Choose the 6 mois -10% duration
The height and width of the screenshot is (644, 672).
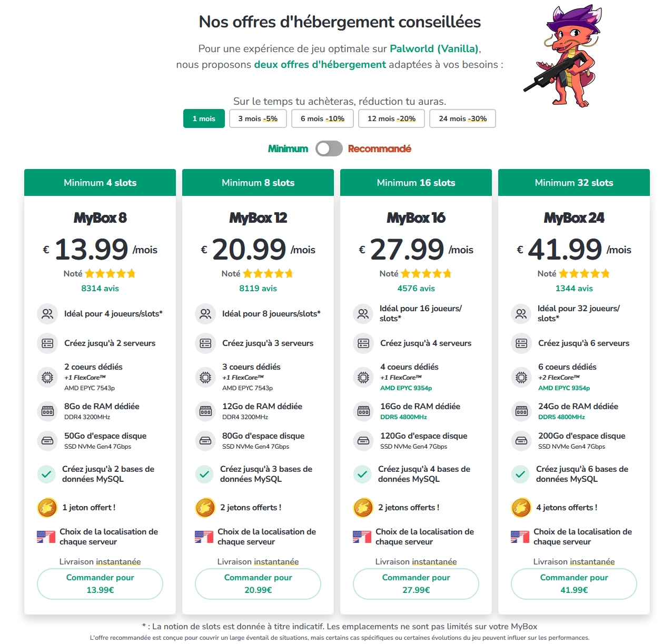322,118
